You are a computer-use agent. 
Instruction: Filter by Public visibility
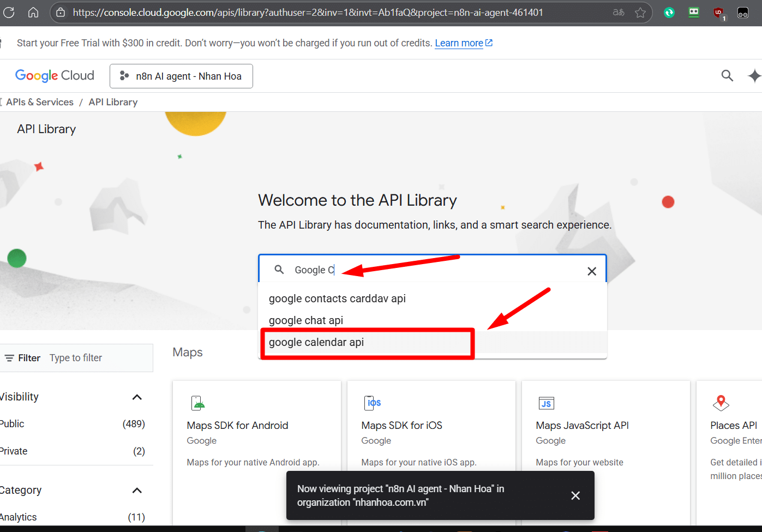[x=73, y=424]
